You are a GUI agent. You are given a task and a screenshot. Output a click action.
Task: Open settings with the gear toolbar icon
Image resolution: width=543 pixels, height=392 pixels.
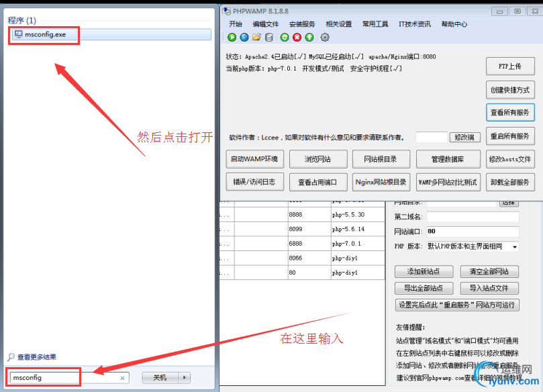(x=325, y=38)
